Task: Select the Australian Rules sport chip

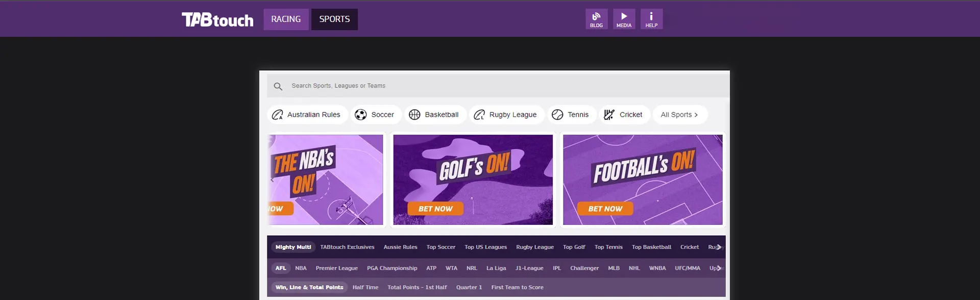Action: click(307, 114)
